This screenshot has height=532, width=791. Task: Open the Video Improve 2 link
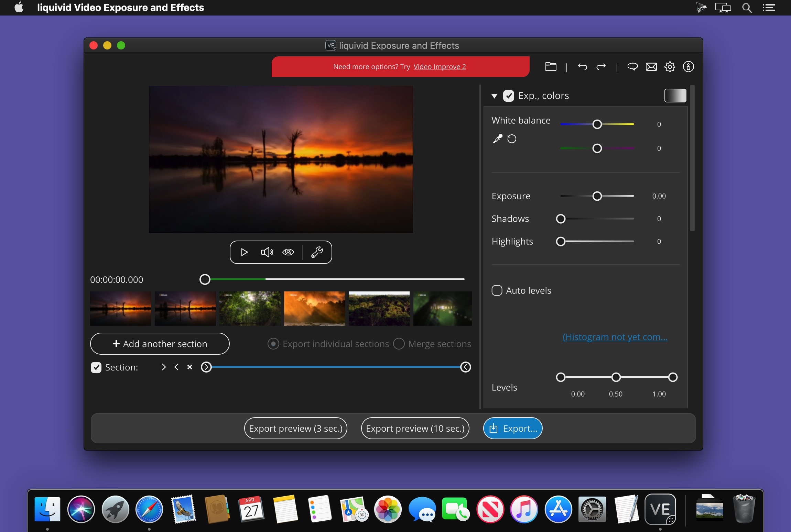pyautogui.click(x=440, y=67)
